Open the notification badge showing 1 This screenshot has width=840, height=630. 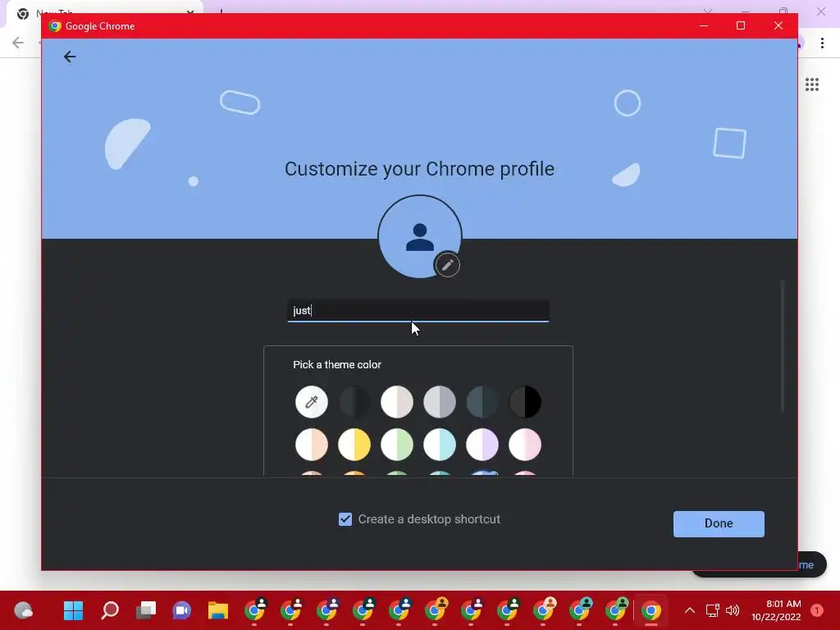pyautogui.click(x=817, y=610)
